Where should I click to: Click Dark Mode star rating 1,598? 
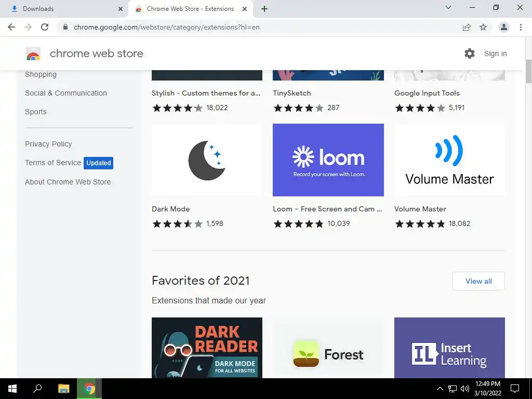[188, 223]
